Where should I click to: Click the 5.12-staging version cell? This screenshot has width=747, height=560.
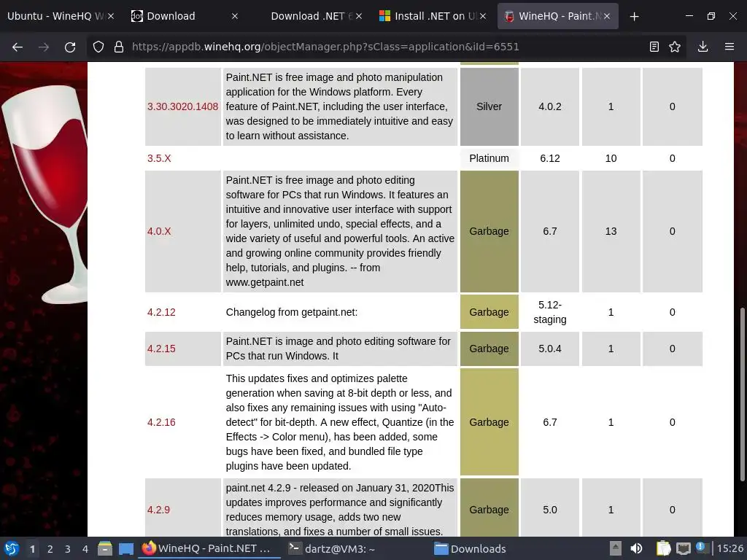(x=550, y=312)
